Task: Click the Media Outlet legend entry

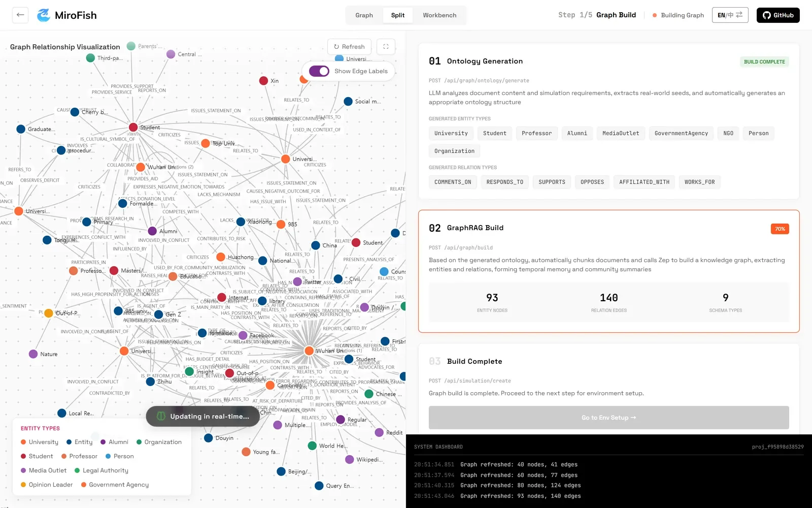Action: 44,470
